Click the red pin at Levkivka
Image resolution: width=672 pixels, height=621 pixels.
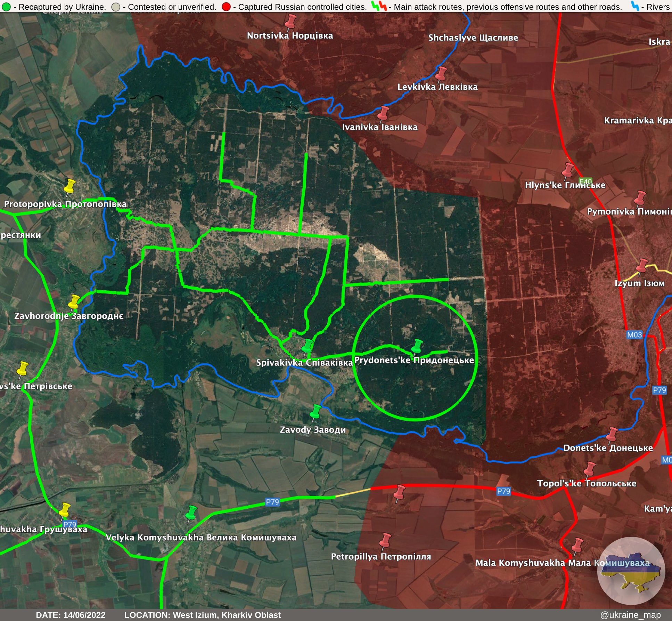pos(441,73)
